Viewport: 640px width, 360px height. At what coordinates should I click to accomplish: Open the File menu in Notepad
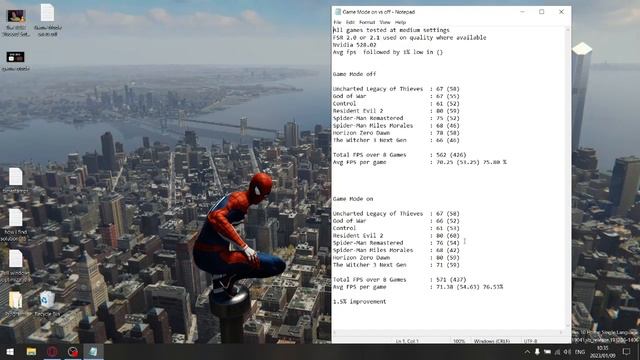click(x=337, y=22)
